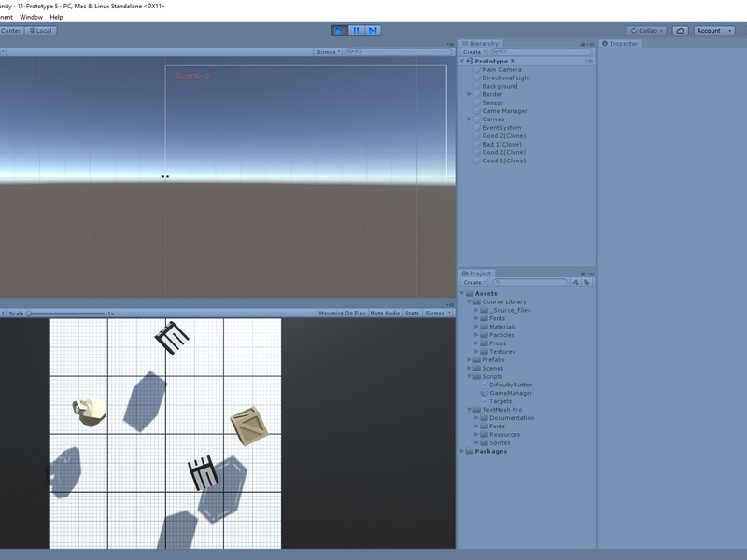Click the Play button in the toolbar
The image size is (747, 560).
tap(338, 31)
